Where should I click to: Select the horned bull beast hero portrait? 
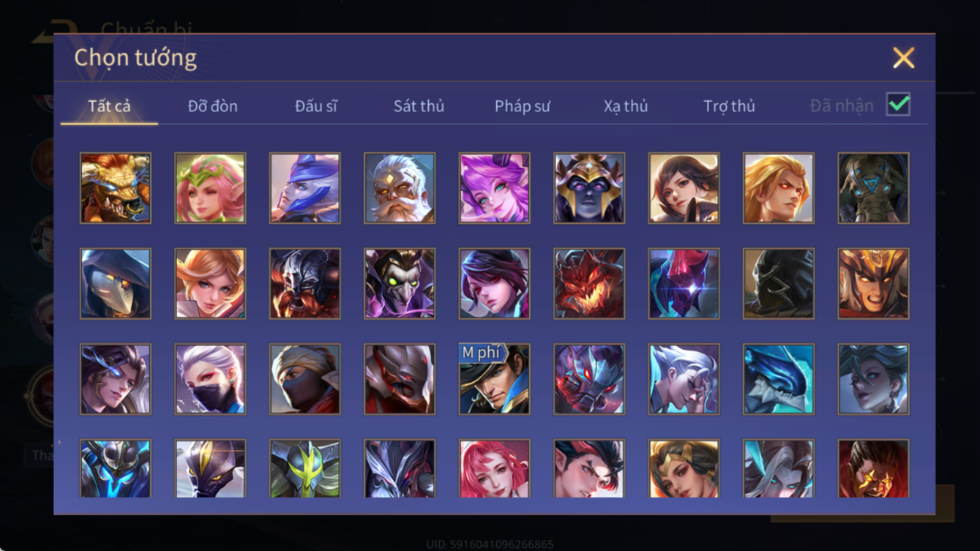coord(116,188)
